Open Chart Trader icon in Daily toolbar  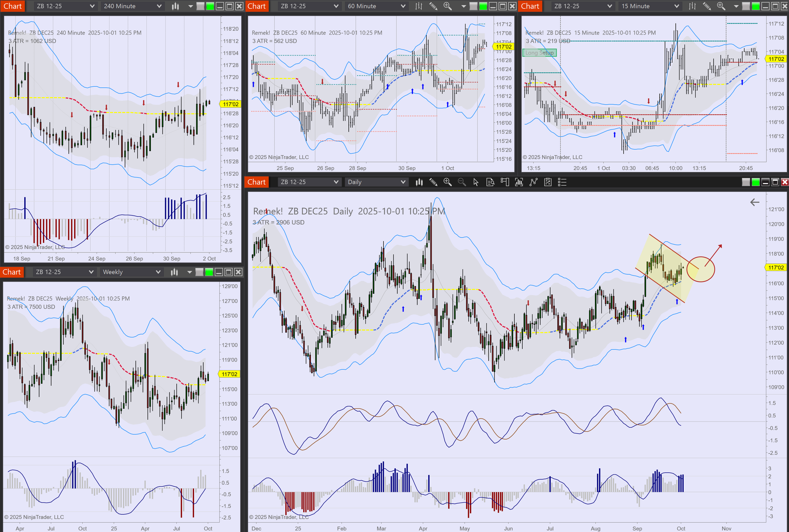coord(505,182)
